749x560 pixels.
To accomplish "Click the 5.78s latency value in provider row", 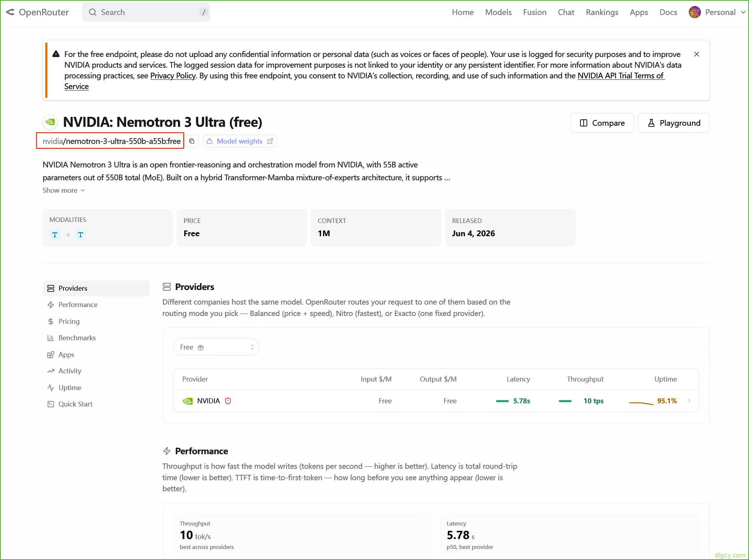I will click(x=522, y=401).
